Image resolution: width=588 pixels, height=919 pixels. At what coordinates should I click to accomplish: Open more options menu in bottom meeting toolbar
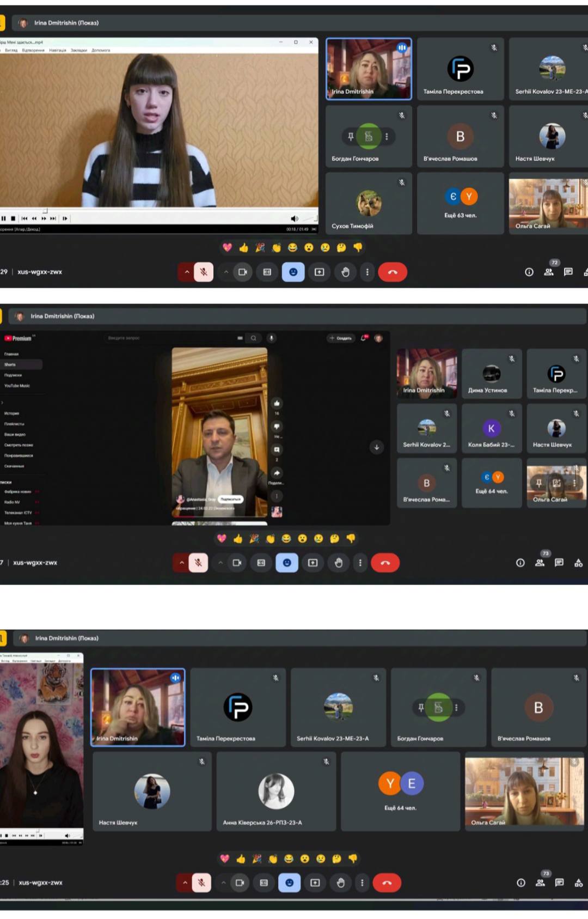click(362, 883)
